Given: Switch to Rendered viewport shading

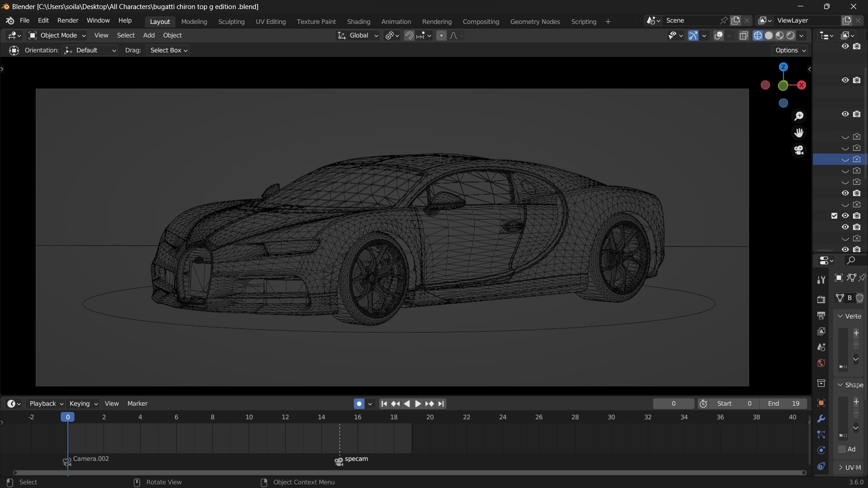Looking at the screenshot, I should [790, 35].
